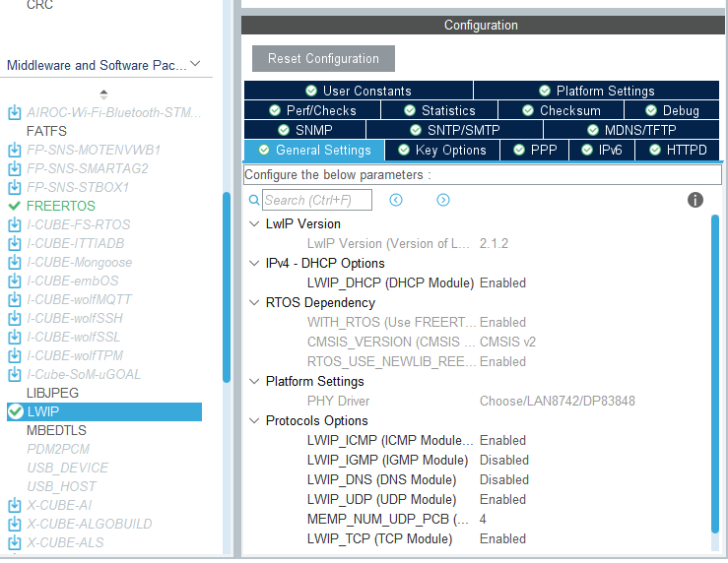
Task: Click download icon beside I-CUBE-embOS
Action: [15, 281]
